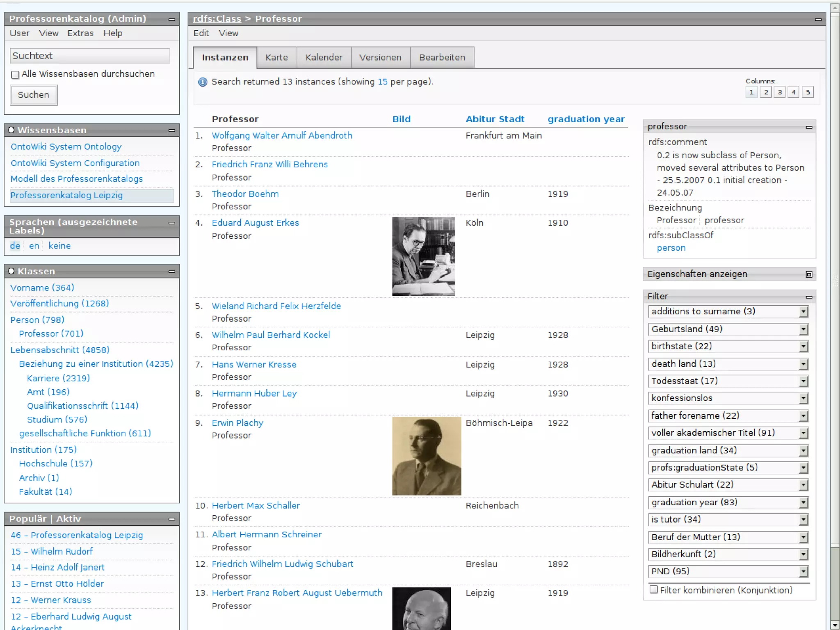Open the voller akademischer Titel (91) dropdown

click(728, 433)
